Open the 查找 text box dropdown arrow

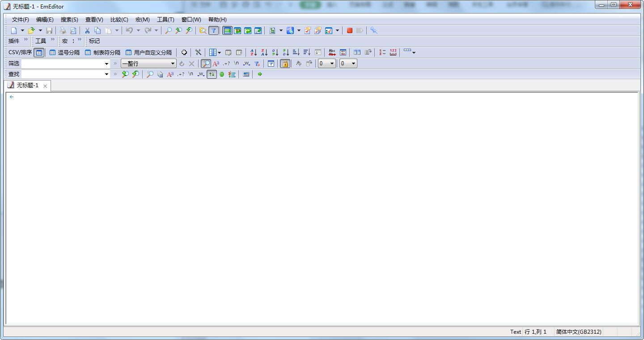pyautogui.click(x=106, y=74)
